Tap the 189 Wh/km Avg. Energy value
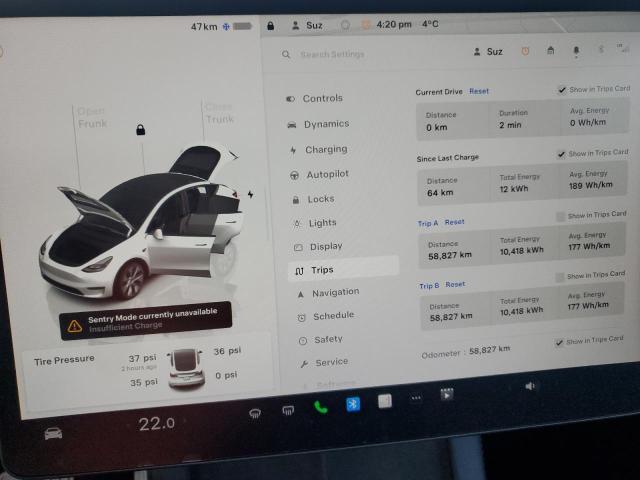 (x=591, y=185)
